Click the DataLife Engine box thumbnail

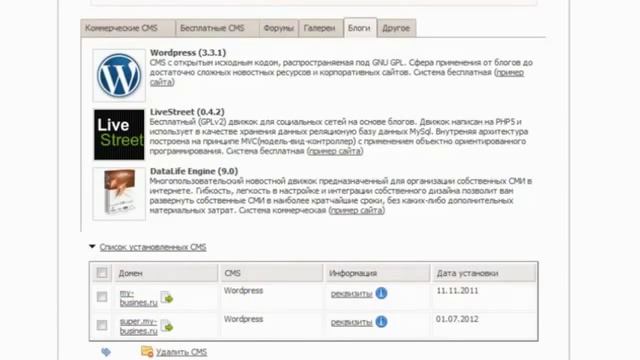point(119,194)
